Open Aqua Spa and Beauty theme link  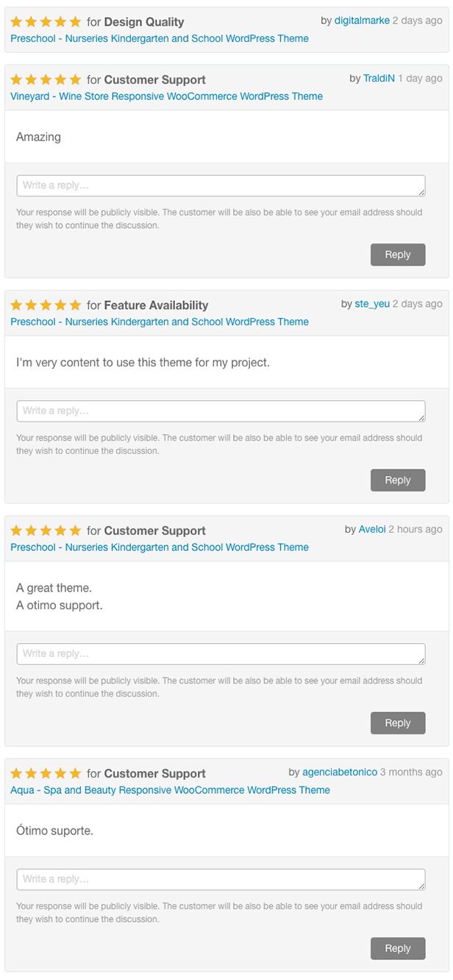[x=170, y=790]
